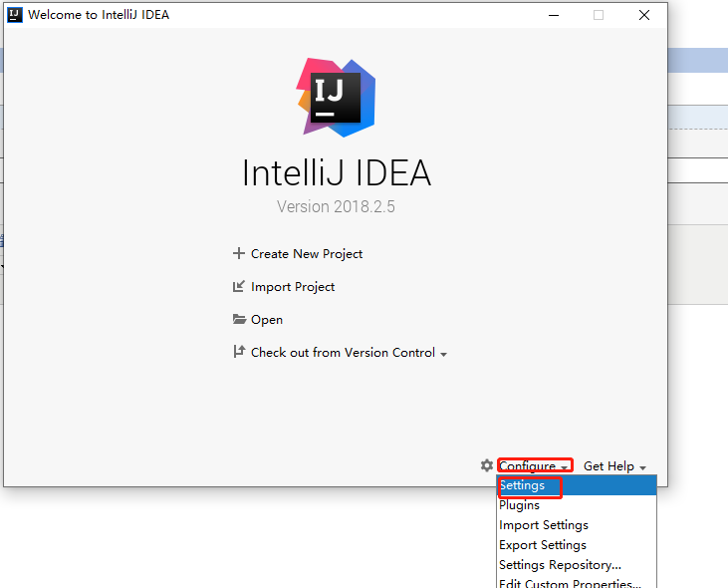Viewport: 728px width, 588px height.
Task: Expand Check out from Version Control
Action: point(349,353)
